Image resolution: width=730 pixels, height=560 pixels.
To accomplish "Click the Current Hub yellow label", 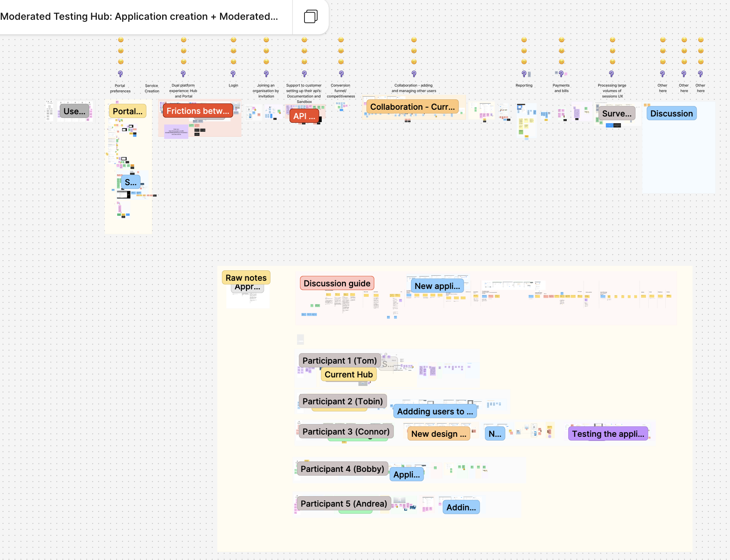I will pyautogui.click(x=348, y=374).
